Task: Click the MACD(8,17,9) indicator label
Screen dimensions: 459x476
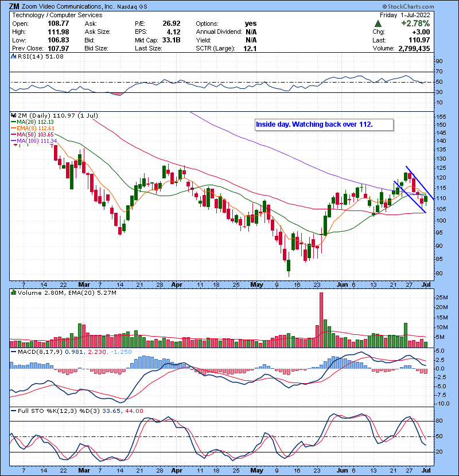Action: click(40, 352)
